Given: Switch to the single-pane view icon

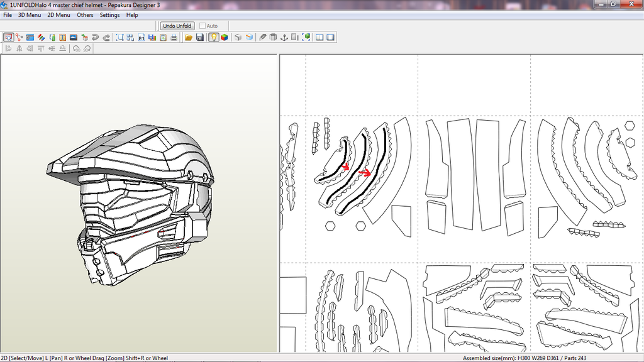Looking at the screenshot, I should [331, 37].
